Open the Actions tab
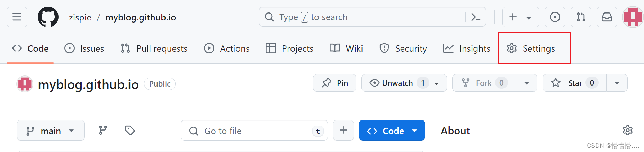This screenshot has width=644, height=152. point(227,48)
